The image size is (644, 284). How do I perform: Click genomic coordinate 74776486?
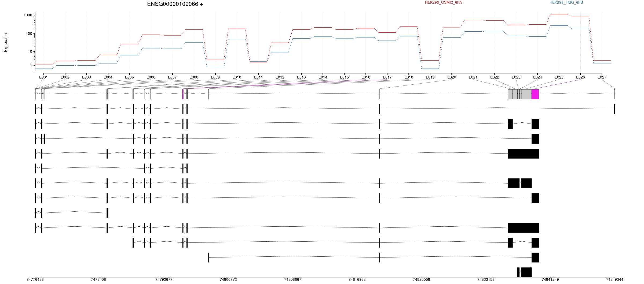[35, 279]
